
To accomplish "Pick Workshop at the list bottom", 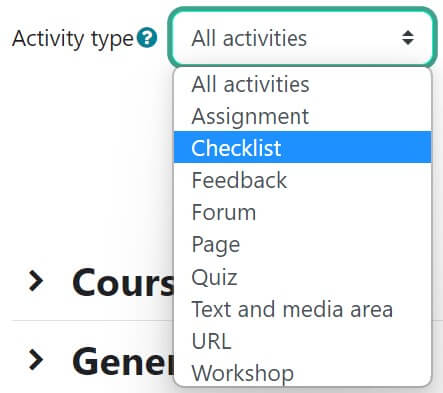I will (x=303, y=372).
